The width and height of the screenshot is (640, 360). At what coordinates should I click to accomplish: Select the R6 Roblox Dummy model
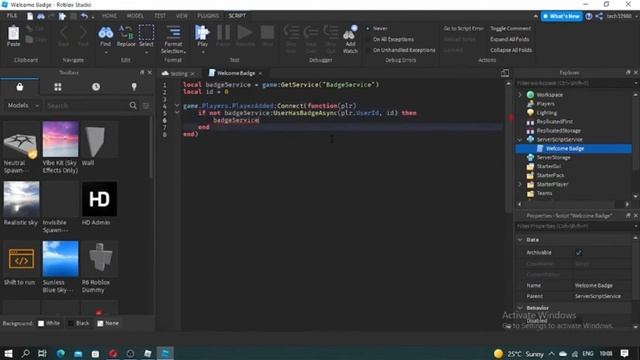point(99,259)
